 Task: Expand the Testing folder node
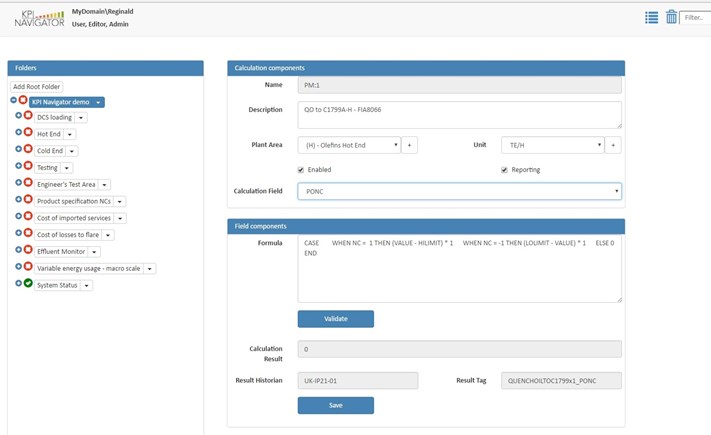click(19, 166)
